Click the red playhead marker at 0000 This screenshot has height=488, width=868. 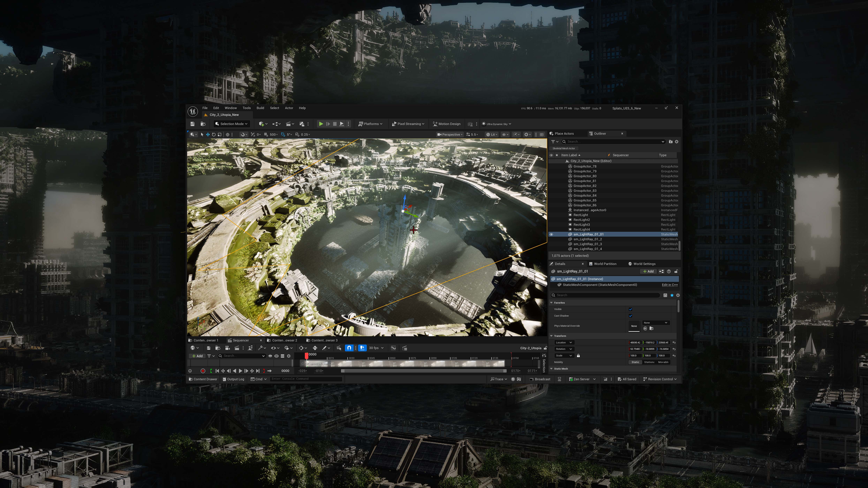click(306, 356)
